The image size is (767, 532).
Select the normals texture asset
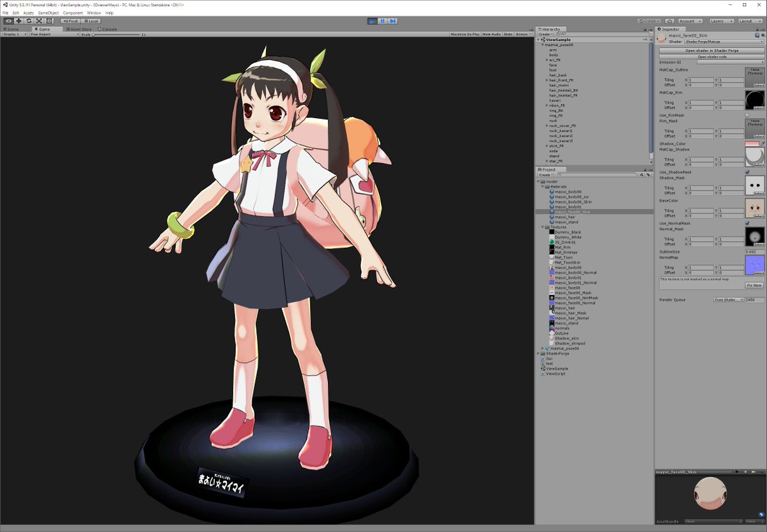559,328
